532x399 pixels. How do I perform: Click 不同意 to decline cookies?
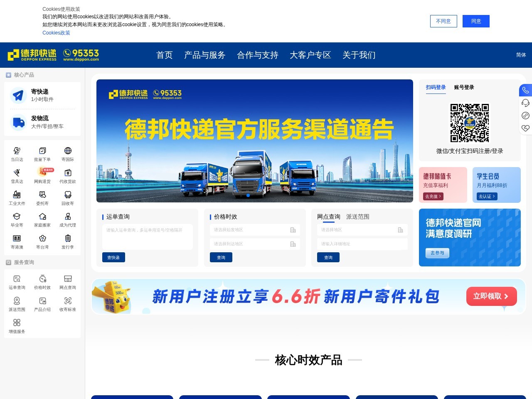click(x=443, y=21)
